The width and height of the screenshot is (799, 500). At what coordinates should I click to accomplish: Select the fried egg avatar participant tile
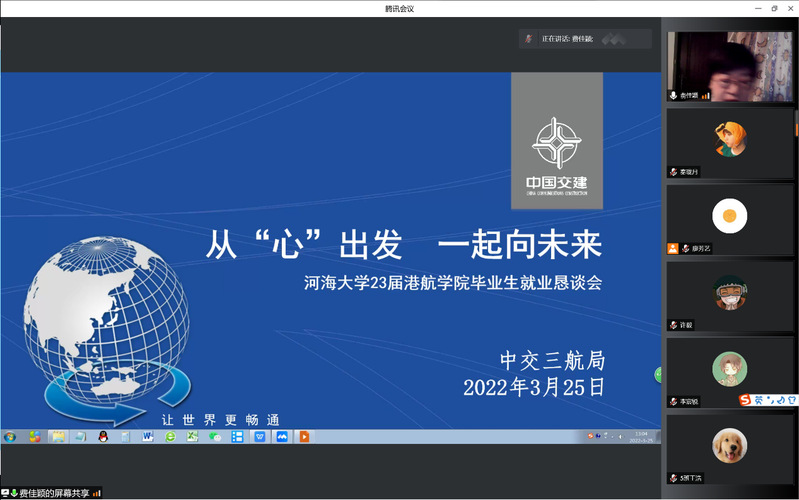(729, 214)
